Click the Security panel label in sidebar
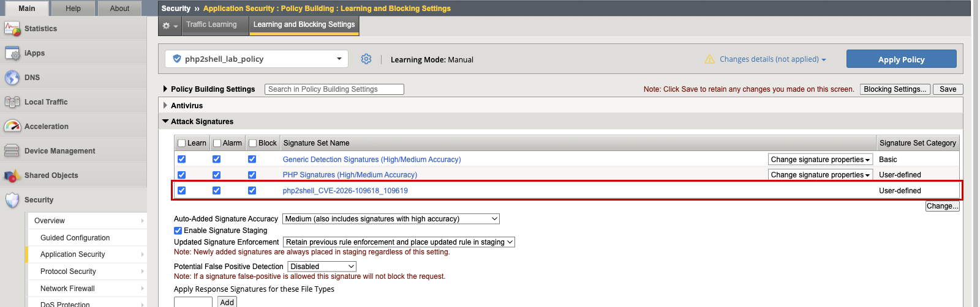Viewport: 980px width, 307px height. 39,200
